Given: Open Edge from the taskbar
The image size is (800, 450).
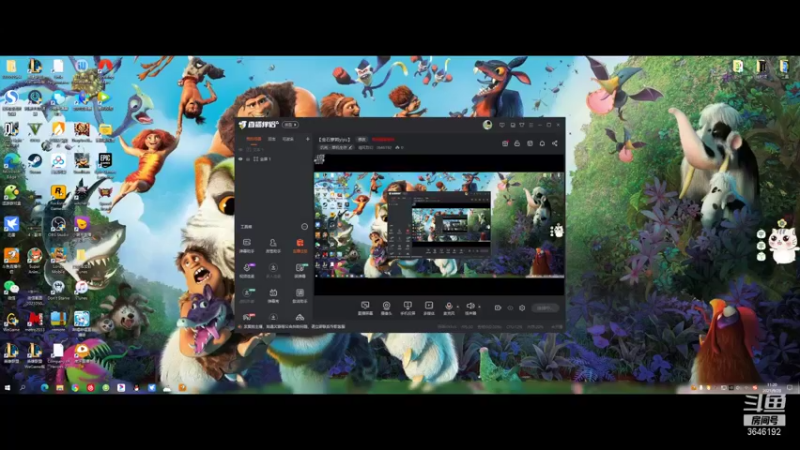Looking at the screenshot, I should pyautogui.click(x=44, y=388).
